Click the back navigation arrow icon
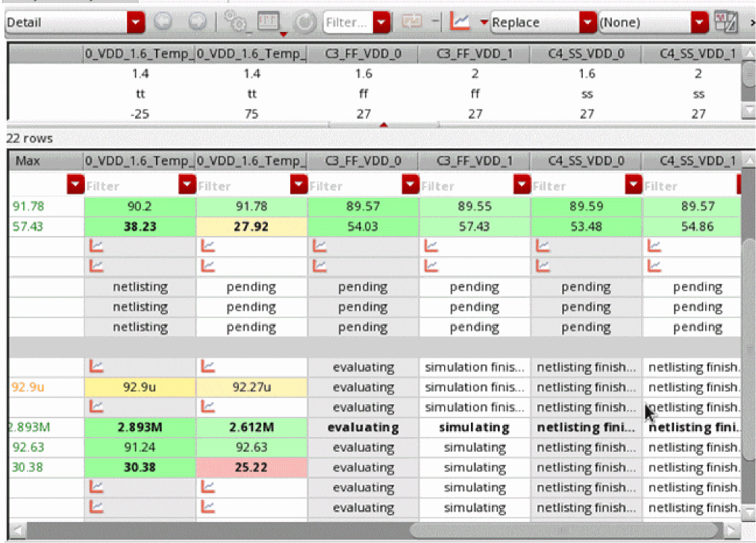756x543 pixels. [x=163, y=22]
